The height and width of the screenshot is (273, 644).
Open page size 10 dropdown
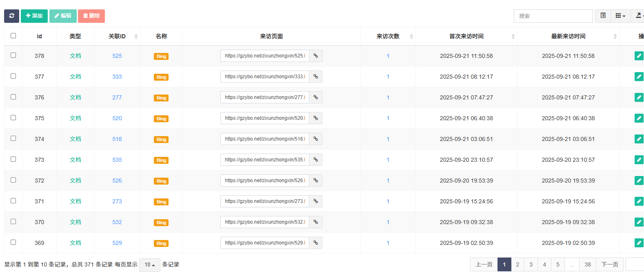click(150, 265)
